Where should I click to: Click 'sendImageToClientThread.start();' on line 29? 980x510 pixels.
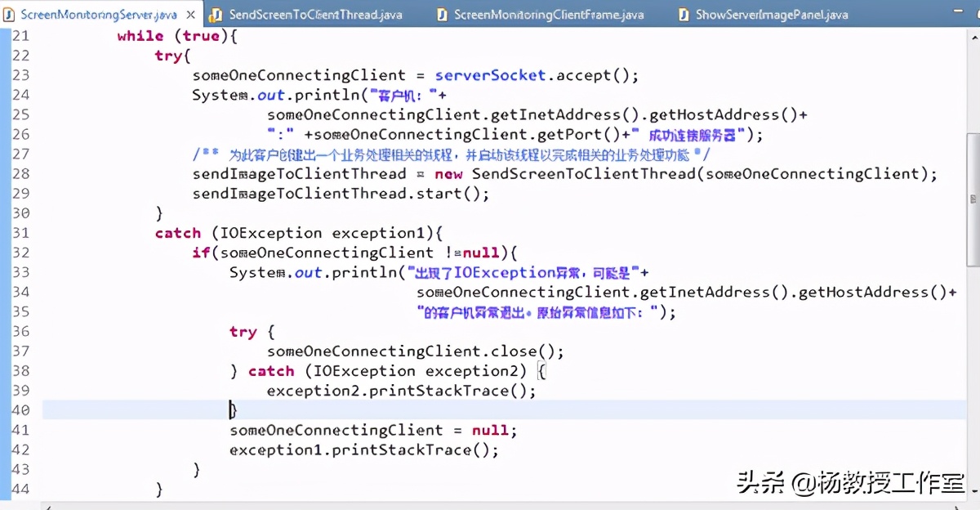tap(341, 194)
